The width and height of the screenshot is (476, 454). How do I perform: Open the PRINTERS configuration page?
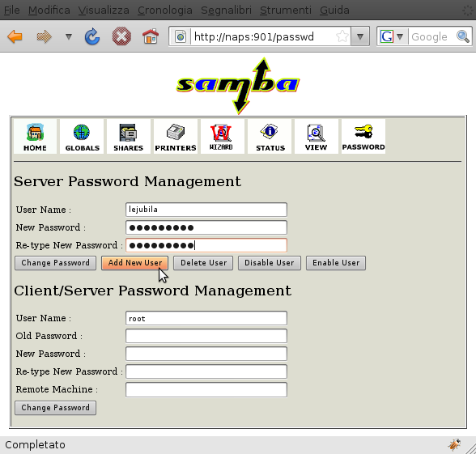176,136
